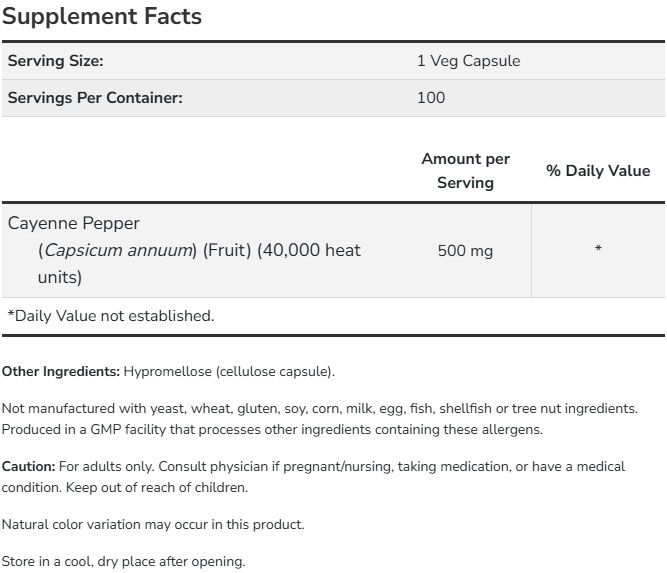Click the Store in a cool, dry place line
Viewport: 667px width, 573px height.
coord(123,561)
